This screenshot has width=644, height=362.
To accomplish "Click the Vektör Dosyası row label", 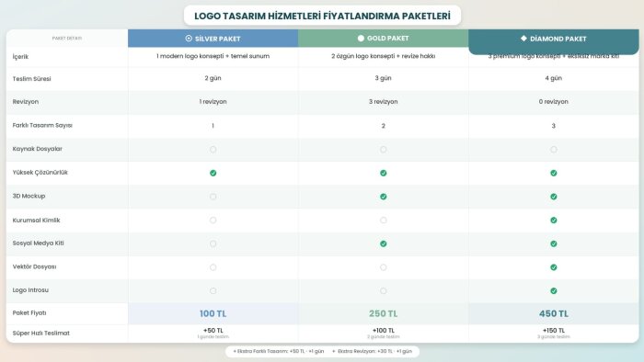I will point(35,266).
